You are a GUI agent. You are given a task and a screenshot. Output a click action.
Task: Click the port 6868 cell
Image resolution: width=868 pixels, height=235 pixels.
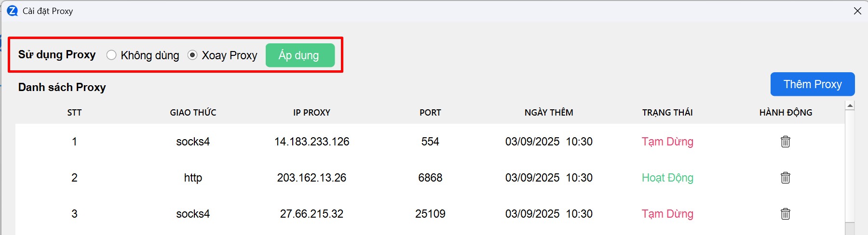pyautogui.click(x=430, y=178)
